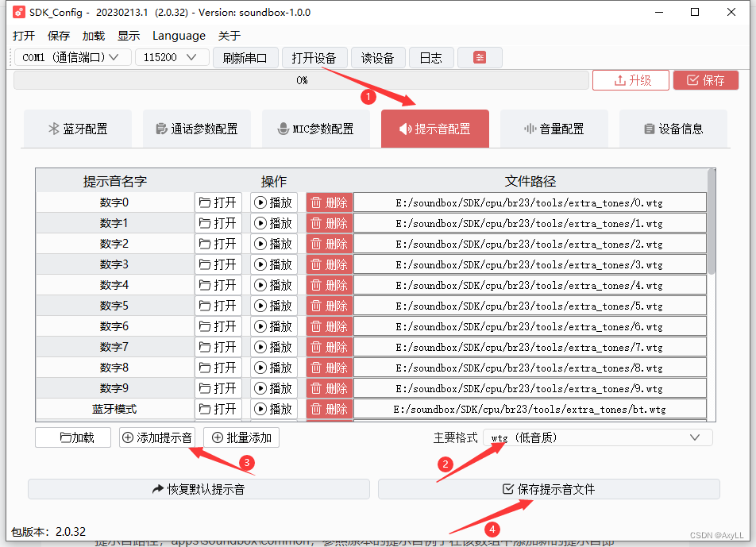Delete the 数字5 prompt tone
This screenshot has width=756, height=547.
pos(330,306)
